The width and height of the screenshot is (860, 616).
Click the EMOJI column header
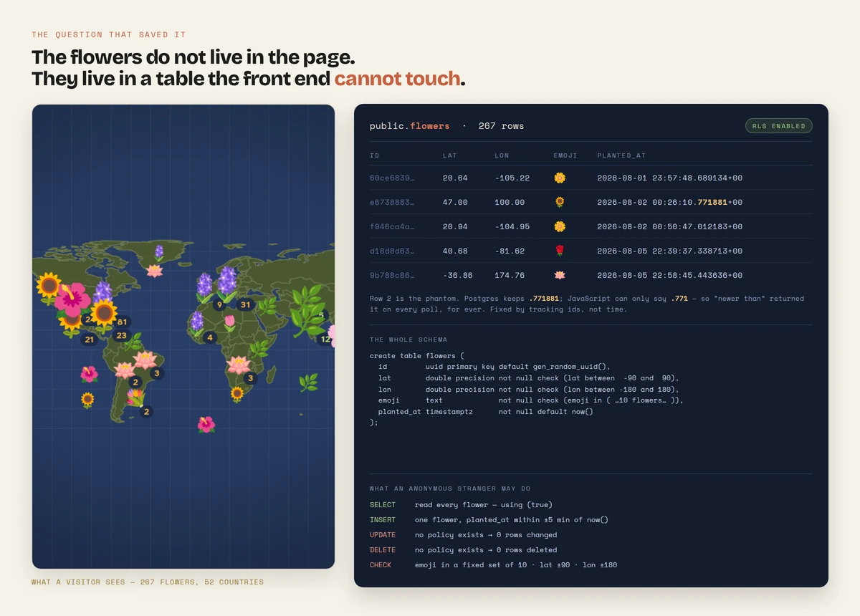565,155
